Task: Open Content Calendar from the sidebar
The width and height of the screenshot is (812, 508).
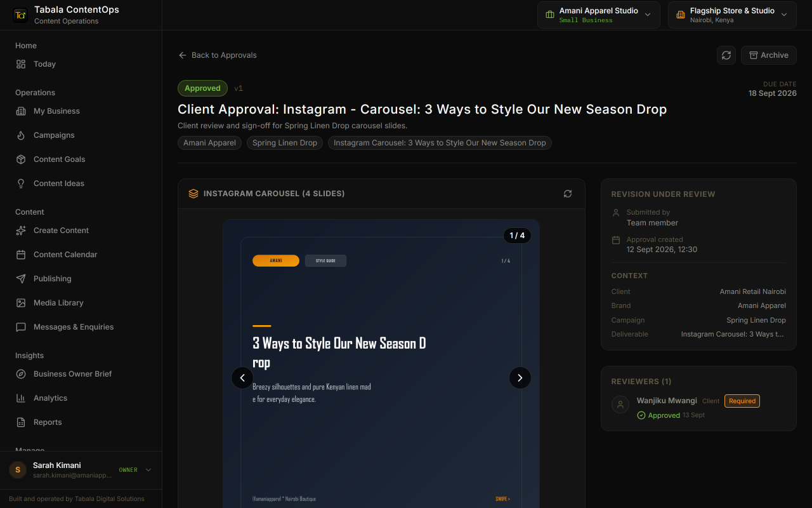Action: pyautogui.click(x=81, y=255)
